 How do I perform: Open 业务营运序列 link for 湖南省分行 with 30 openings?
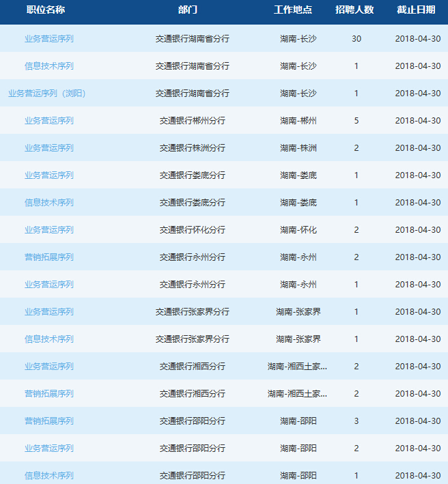(x=49, y=39)
